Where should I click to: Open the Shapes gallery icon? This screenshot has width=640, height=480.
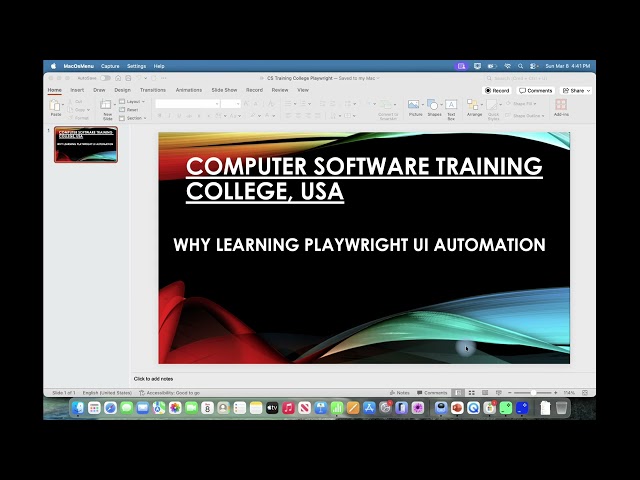click(433, 105)
